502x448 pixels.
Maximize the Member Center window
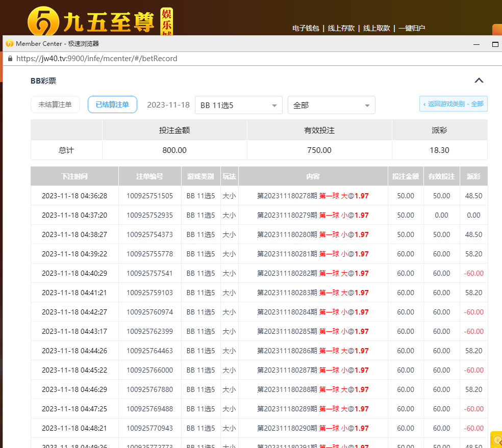[x=495, y=44]
